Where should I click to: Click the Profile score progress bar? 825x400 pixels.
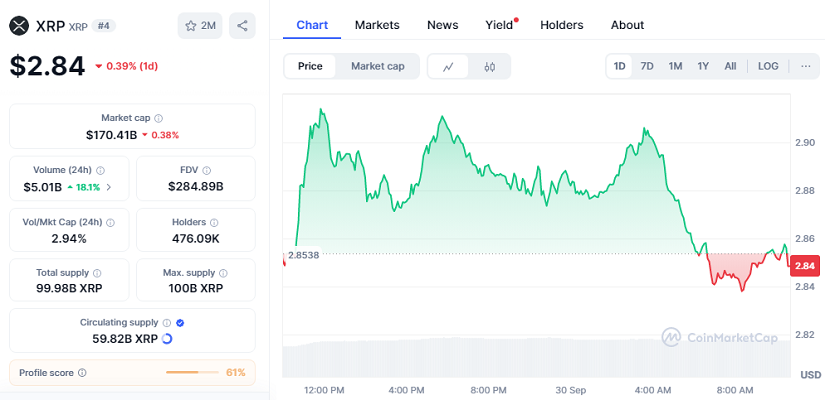192,373
